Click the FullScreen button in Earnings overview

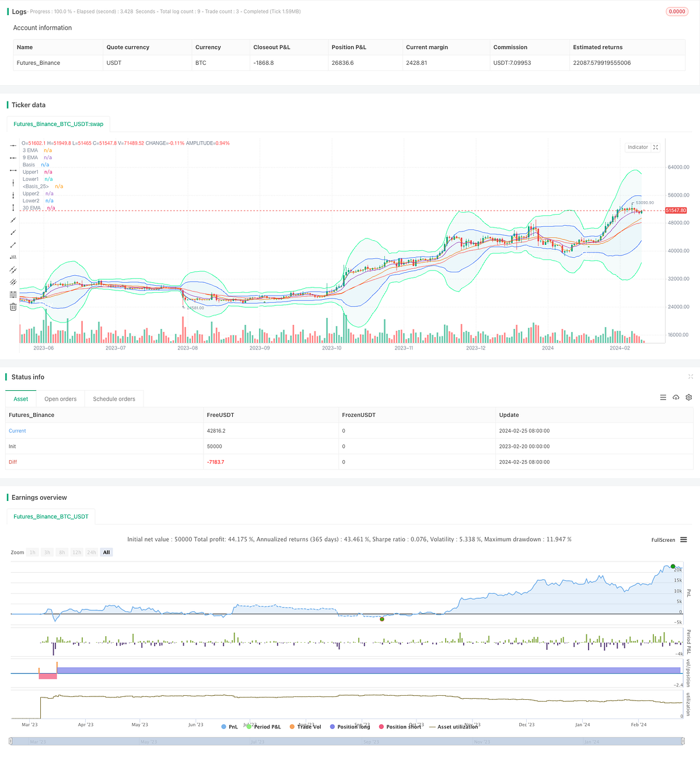click(663, 539)
